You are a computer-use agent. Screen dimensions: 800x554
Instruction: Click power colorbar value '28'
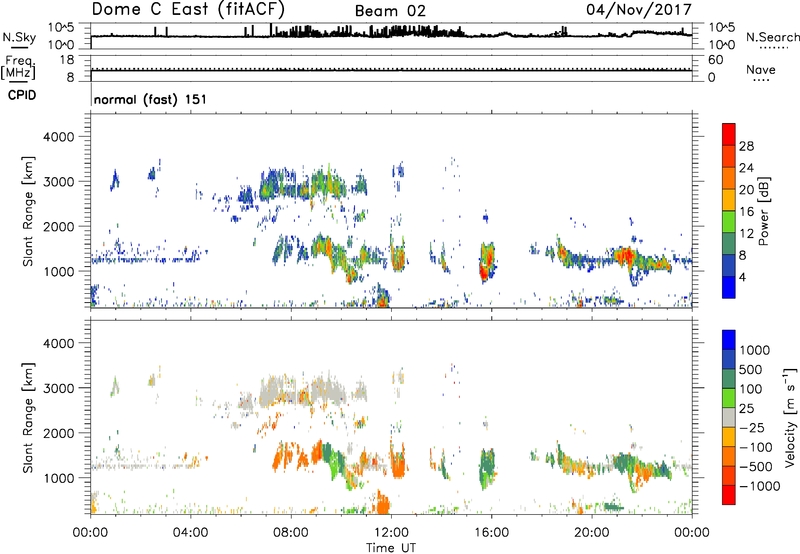tap(746, 146)
